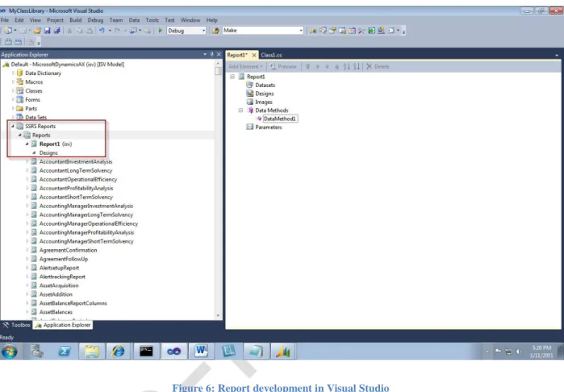Click the Open File toolbar icon

pyautogui.click(x=37, y=31)
